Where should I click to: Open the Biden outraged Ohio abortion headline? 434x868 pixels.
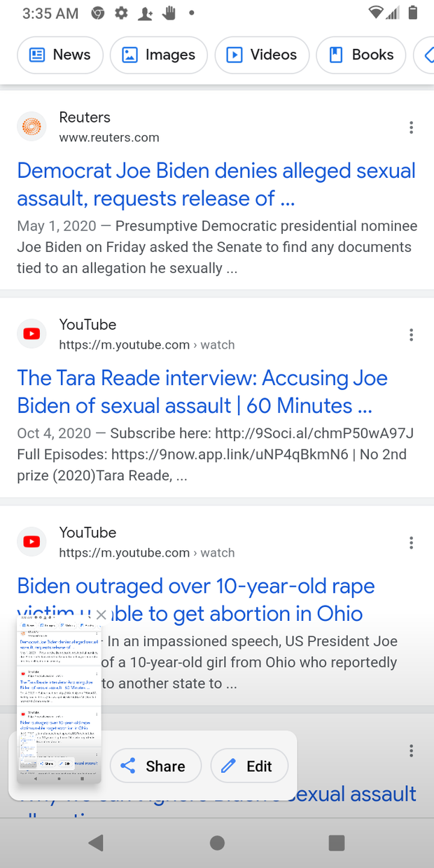196,599
